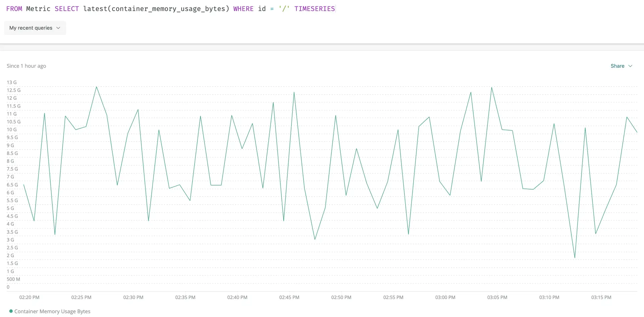This screenshot has width=644, height=317.
Task: Place cursor at end of NRQL query
Action: 335,9
